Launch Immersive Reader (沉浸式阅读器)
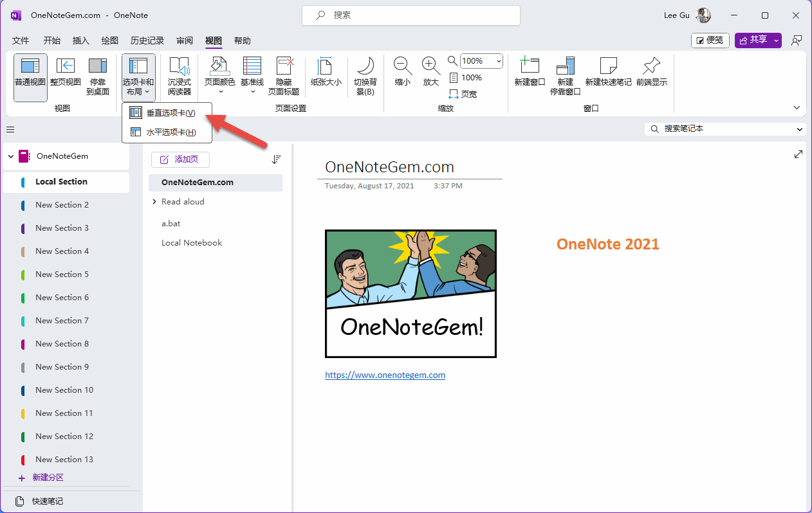The height and width of the screenshot is (513, 812). (x=180, y=78)
